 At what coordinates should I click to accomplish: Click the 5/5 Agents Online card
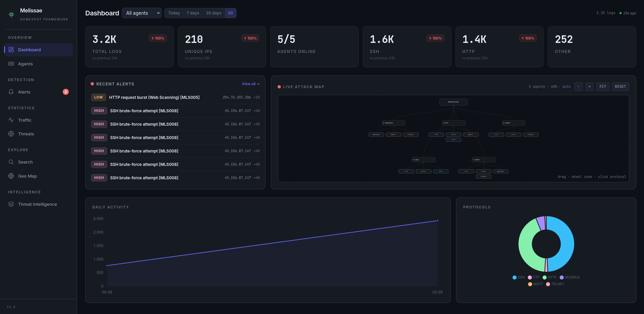[314, 47]
